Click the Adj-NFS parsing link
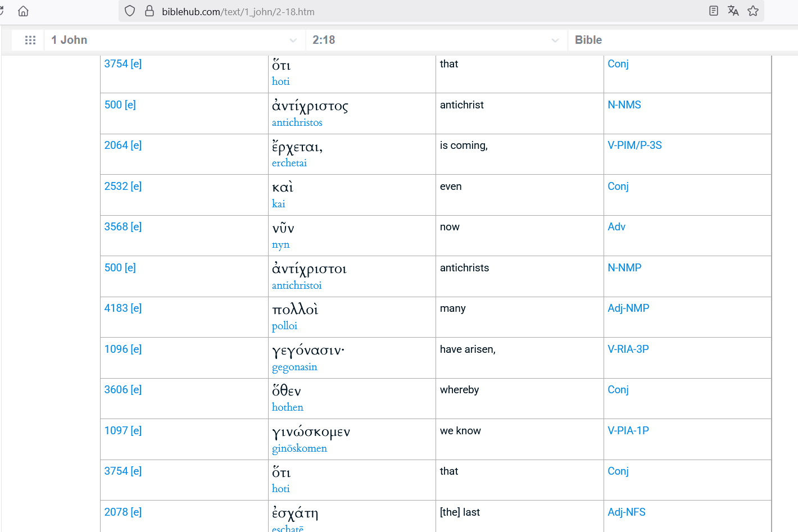The height and width of the screenshot is (532, 798). point(627,512)
